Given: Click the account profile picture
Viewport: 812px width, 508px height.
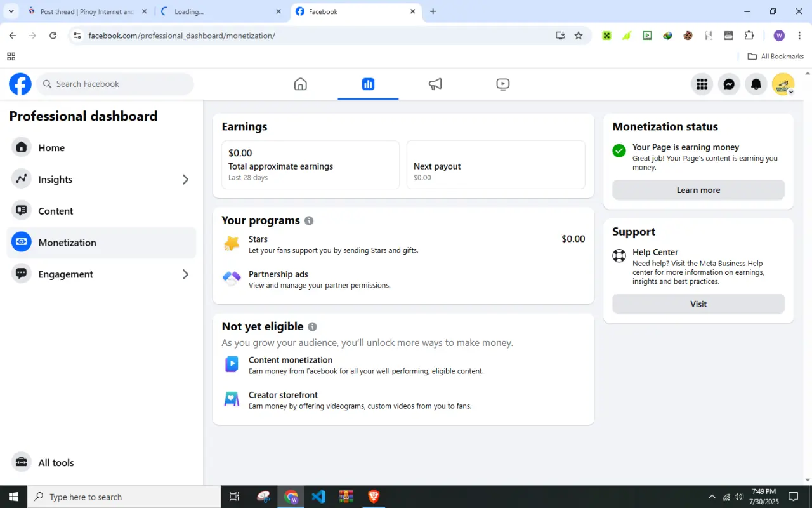Looking at the screenshot, I should pos(783,84).
